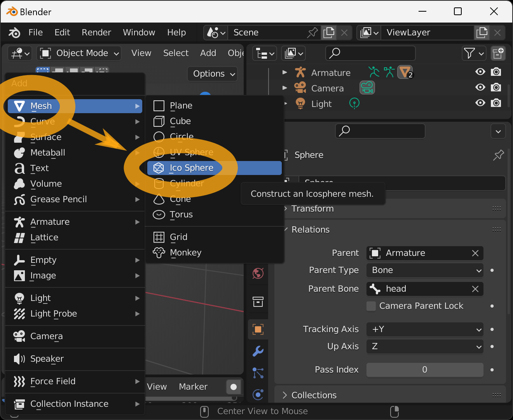Open the Edit menu
This screenshot has width=513, height=420.
(62, 33)
